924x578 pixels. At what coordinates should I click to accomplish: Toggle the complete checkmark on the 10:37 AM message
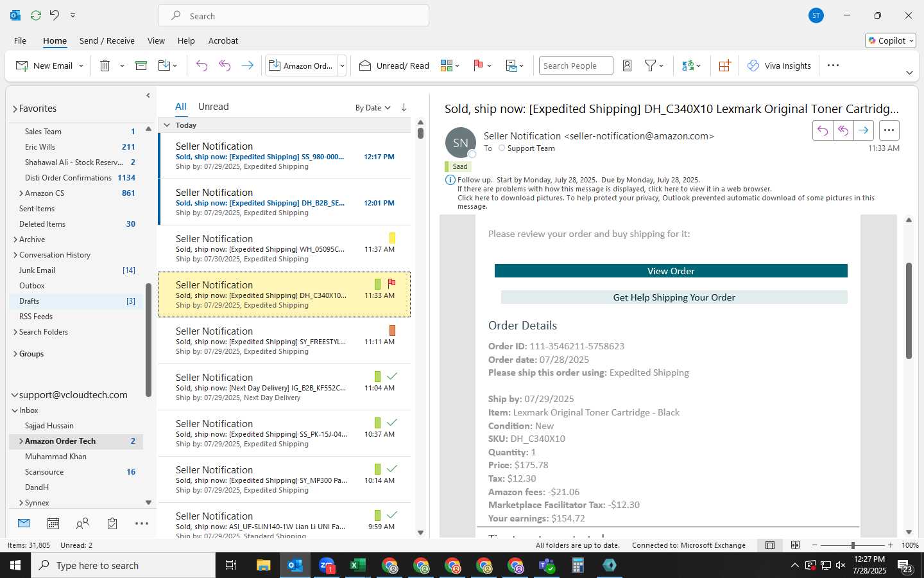pos(392,422)
